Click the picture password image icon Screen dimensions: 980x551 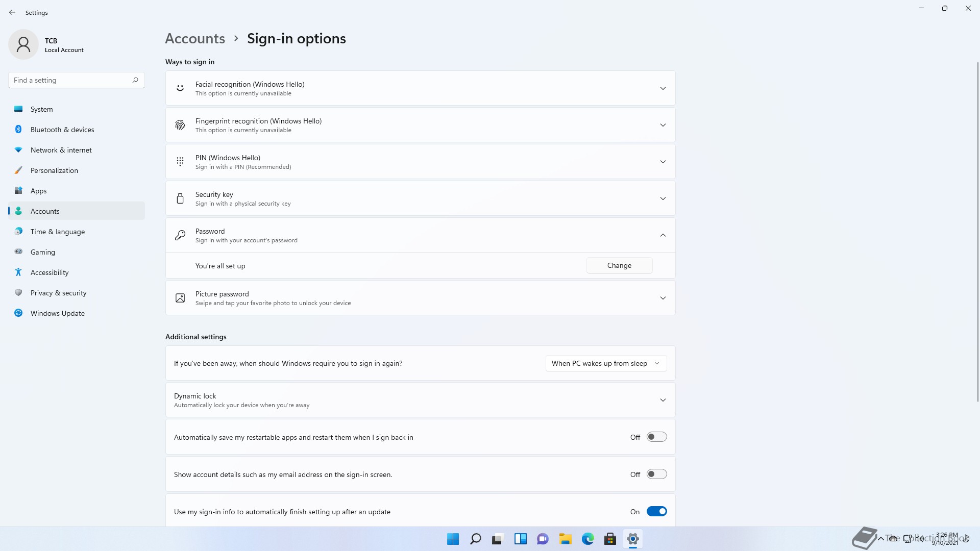point(180,298)
